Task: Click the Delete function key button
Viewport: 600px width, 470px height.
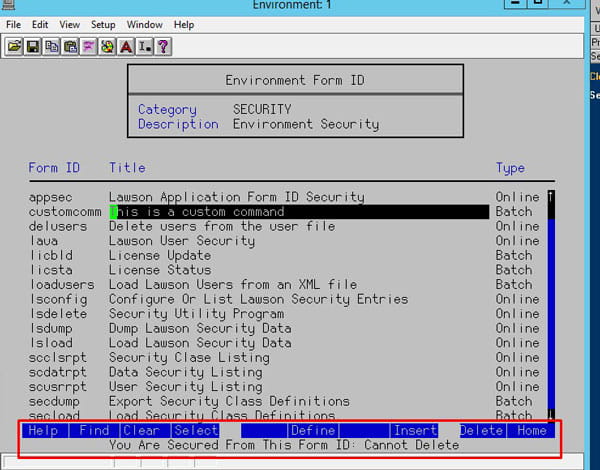Action: tap(482, 431)
